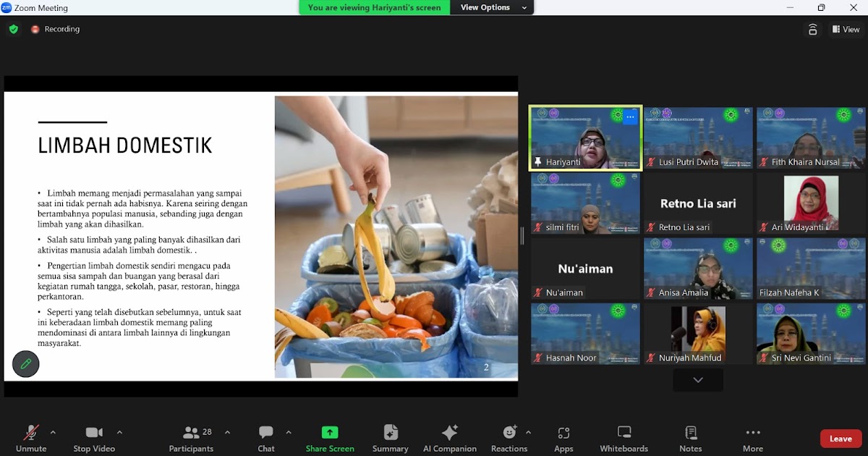Open the Whiteboards tool
Viewport: 868px width, 456px height.
(x=624, y=438)
